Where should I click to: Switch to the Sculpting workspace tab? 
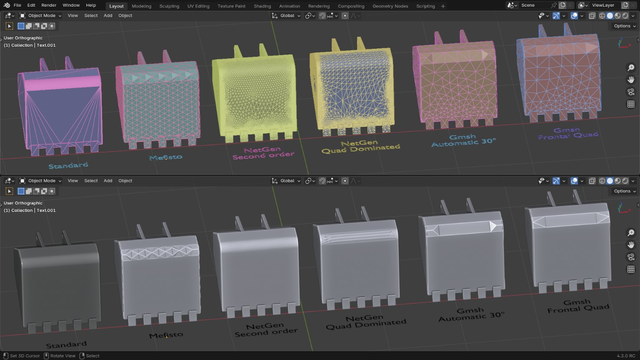click(169, 6)
